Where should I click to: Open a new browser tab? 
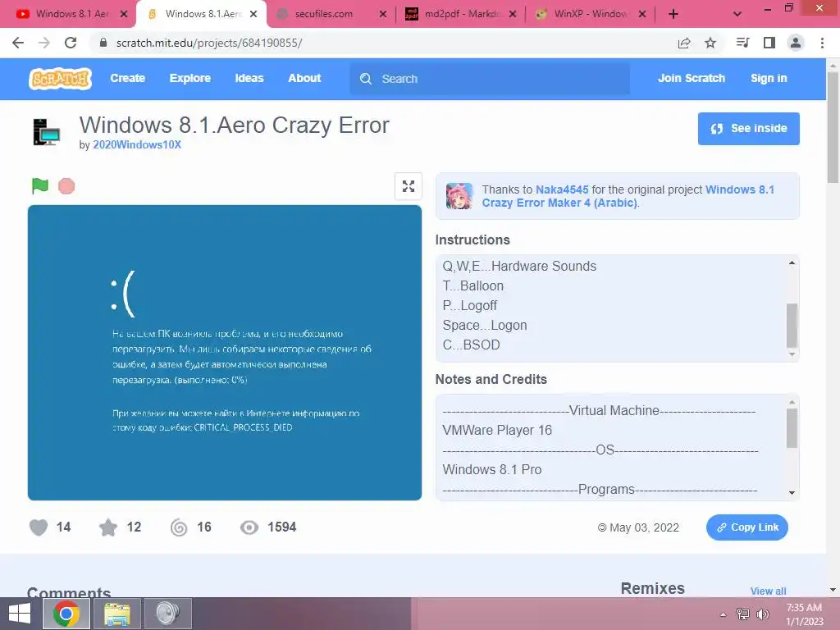(x=673, y=14)
